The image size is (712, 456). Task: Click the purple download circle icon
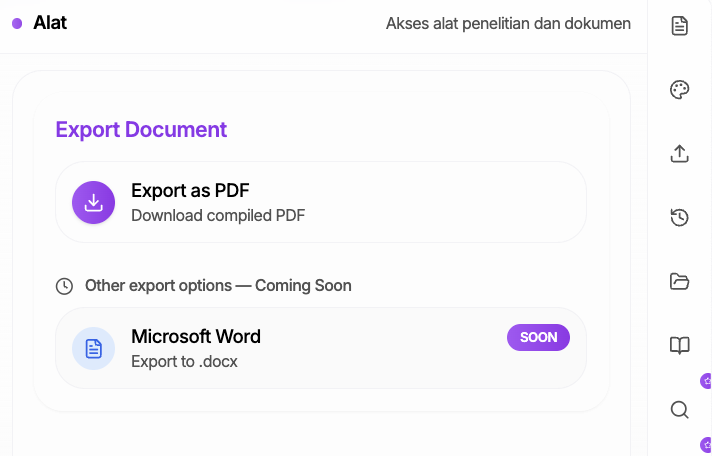pyautogui.click(x=93, y=203)
